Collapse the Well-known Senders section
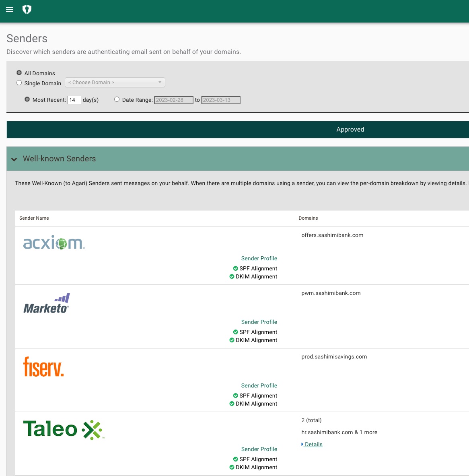This screenshot has width=469, height=476. (x=14, y=159)
